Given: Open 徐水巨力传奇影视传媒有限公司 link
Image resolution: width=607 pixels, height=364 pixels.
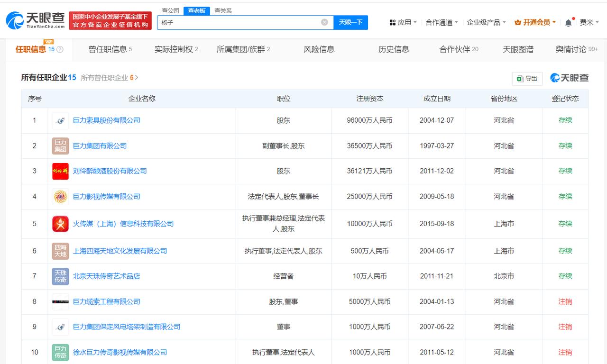Looking at the screenshot, I should pos(120,352).
